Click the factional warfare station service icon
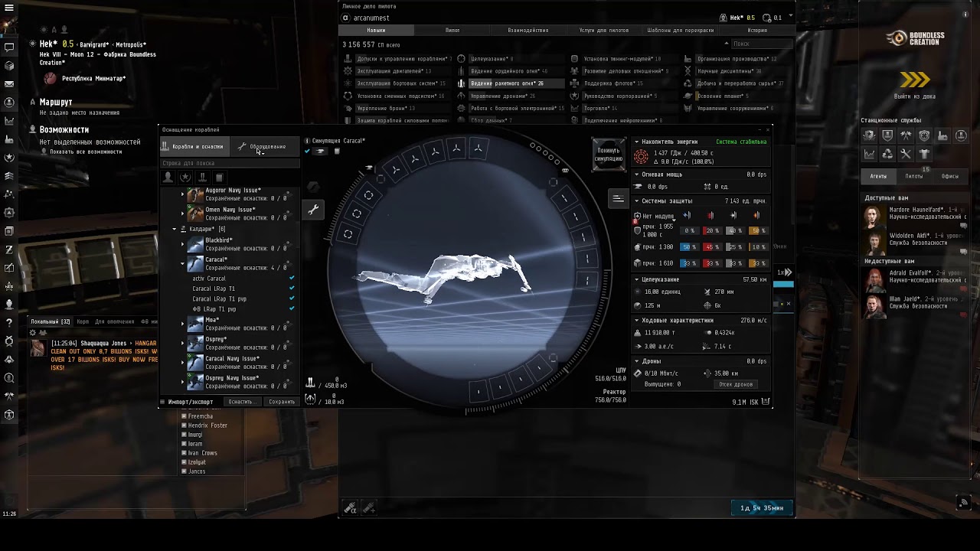The height and width of the screenshot is (551, 980). pos(869,135)
